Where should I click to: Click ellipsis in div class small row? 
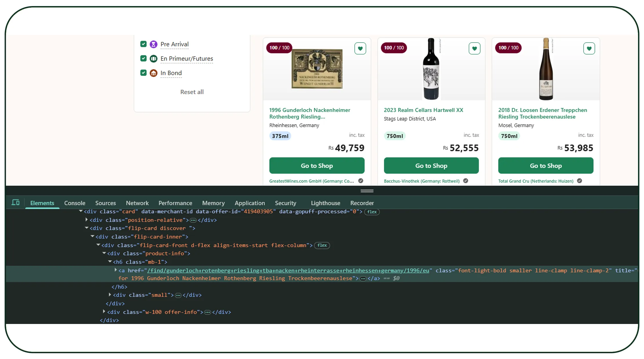coord(178,295)
